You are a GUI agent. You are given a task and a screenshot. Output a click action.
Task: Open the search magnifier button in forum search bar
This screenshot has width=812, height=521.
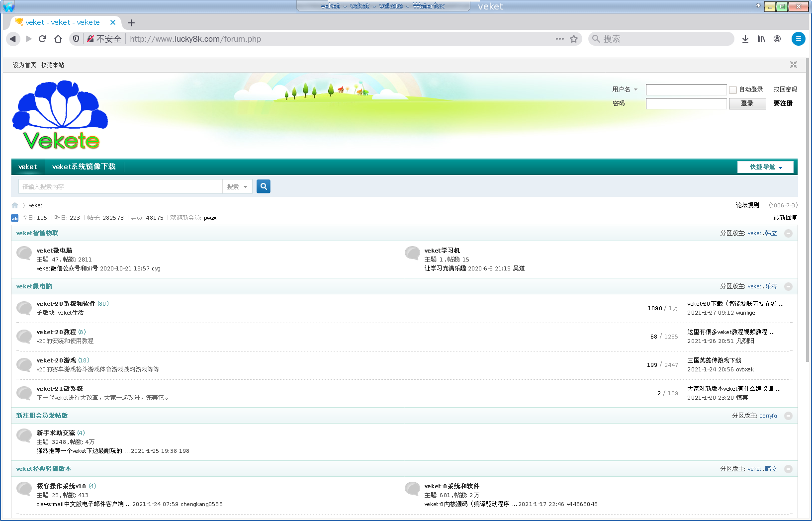pyautogui.click(x=263, y=186)
